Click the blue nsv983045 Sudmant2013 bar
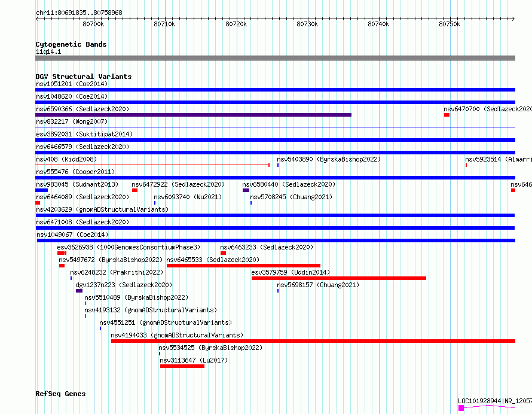 click(x=41, y=190)
